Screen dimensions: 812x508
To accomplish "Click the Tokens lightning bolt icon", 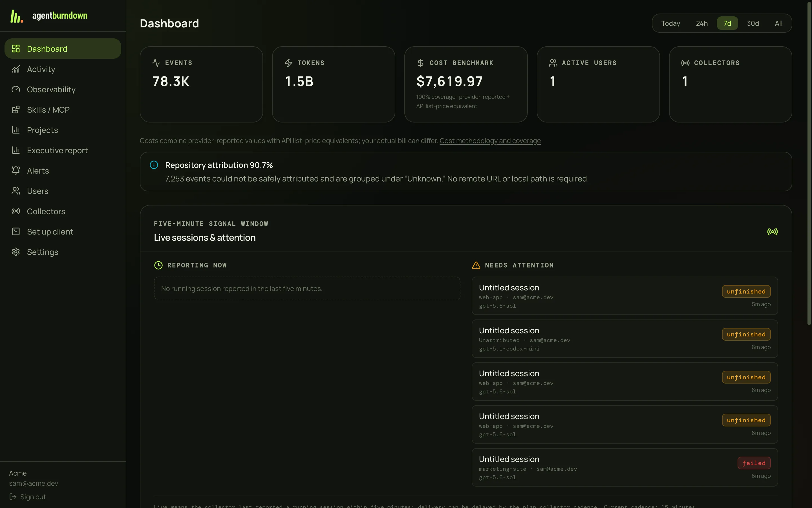I will click(x=288, y=63).
